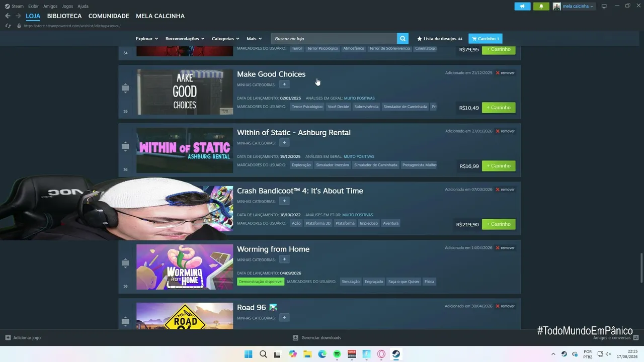Open the Exibir menu
The image size is (644, 362).
pos(33,6)
